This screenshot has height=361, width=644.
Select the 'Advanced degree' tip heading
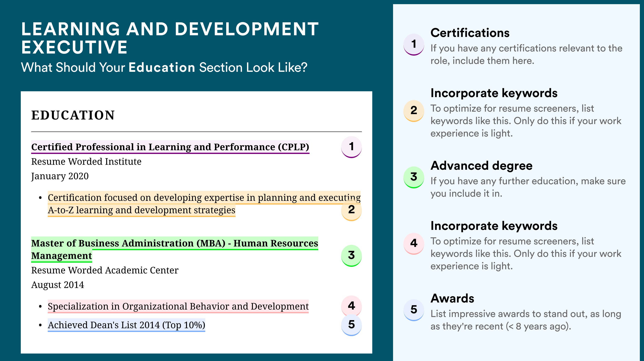(x=482, y=166)
